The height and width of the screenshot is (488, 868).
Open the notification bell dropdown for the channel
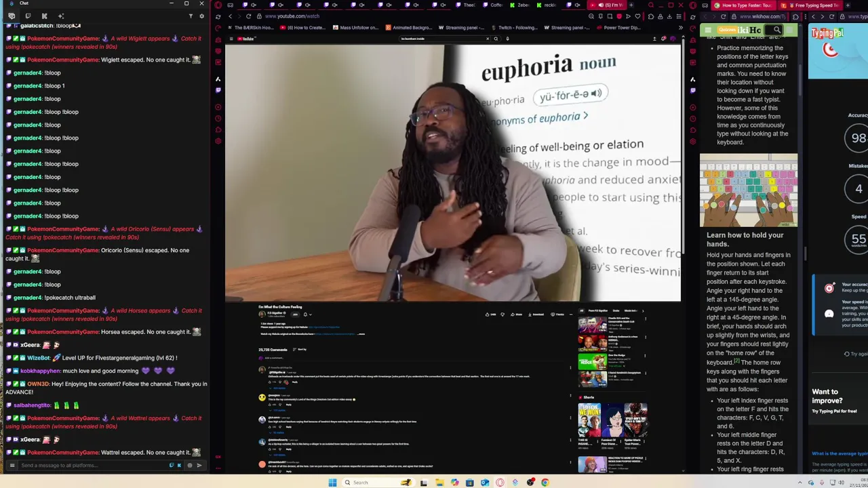(x=307, y=314)
